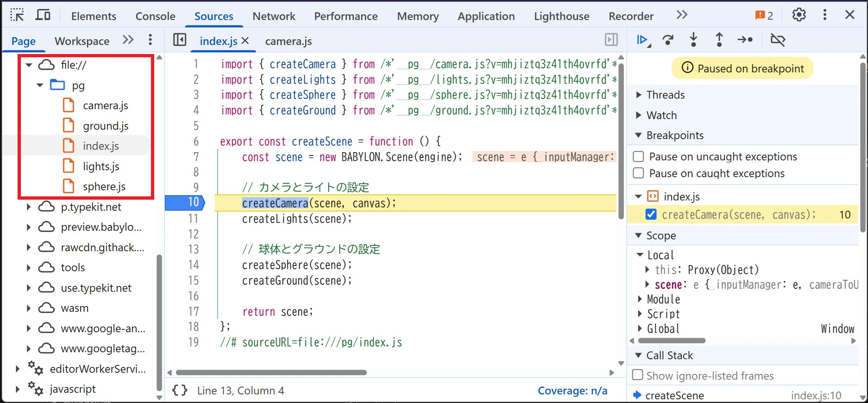Screen dimensions: 868x403
Task: Enable Pause on caught exceptions
Action: pyautogui.click(x=638, y=173)
